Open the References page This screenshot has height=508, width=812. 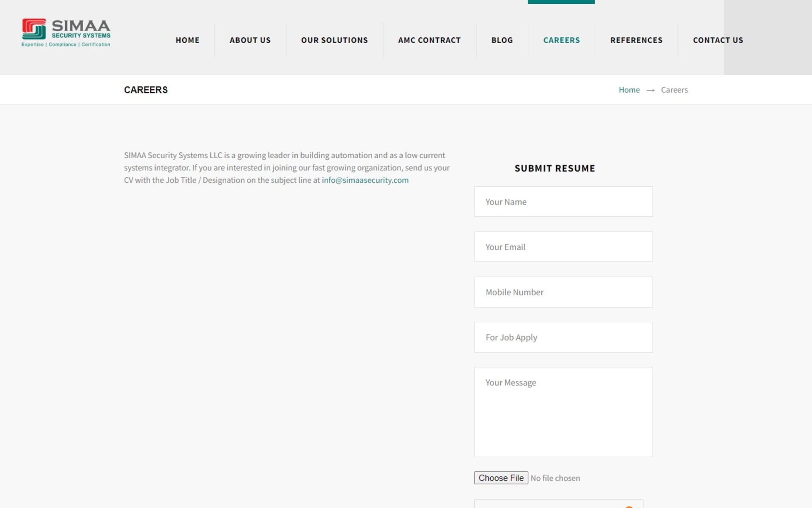(636, 40)
